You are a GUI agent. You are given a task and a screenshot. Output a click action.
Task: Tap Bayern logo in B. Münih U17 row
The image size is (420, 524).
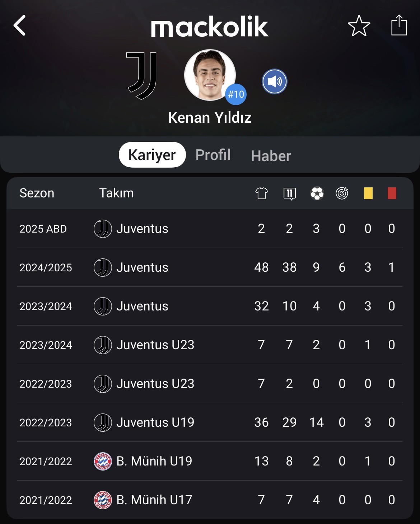click(x=103, y=500)
